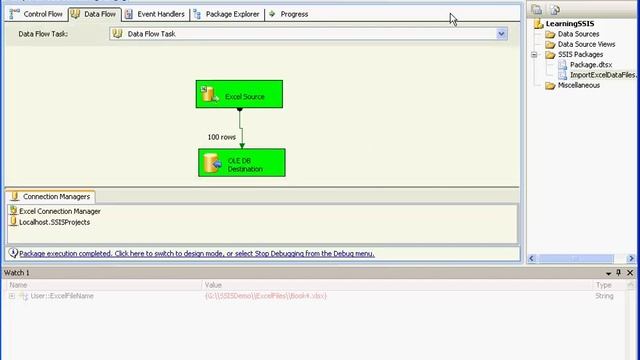Click the Localhost.SSISProjects connection icon
This screenshot has height=360, width=640.
[x=13, y=222]
